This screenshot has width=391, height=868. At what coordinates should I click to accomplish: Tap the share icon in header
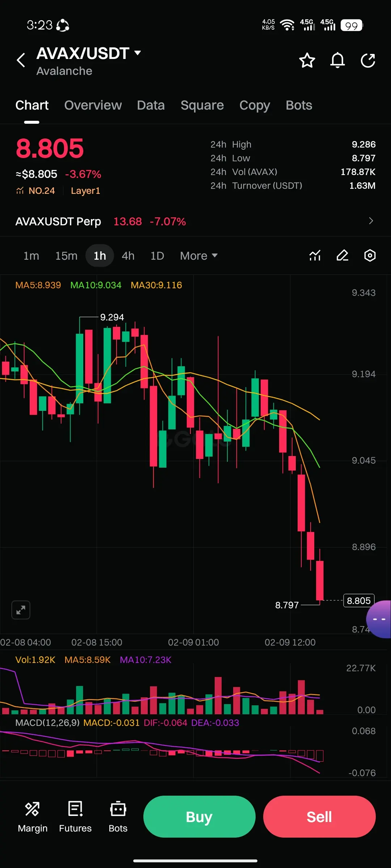point(368,60)
